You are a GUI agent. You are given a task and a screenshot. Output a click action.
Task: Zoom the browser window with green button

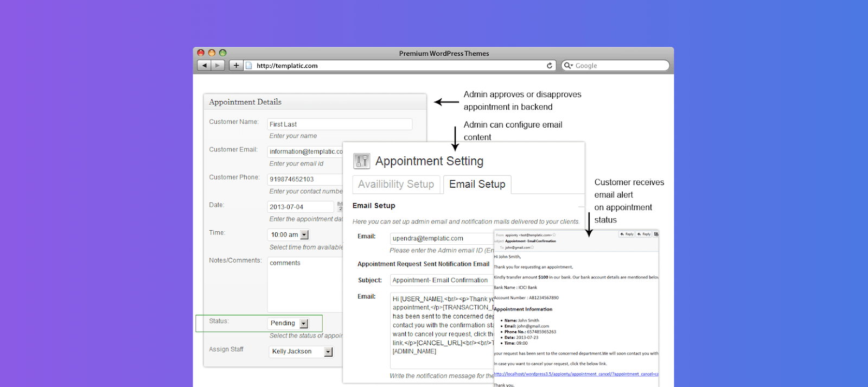[222, 53]
